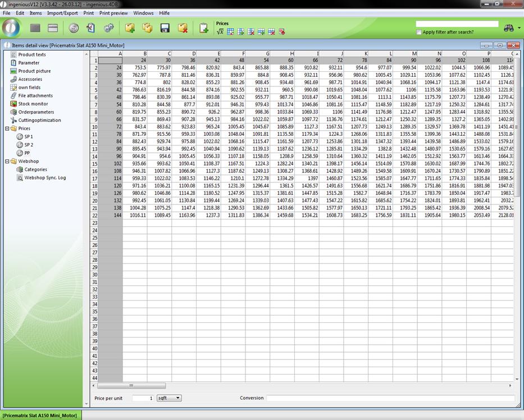Click the search text field at top right
Screen dimensions: 524x420
pos(457,24)
